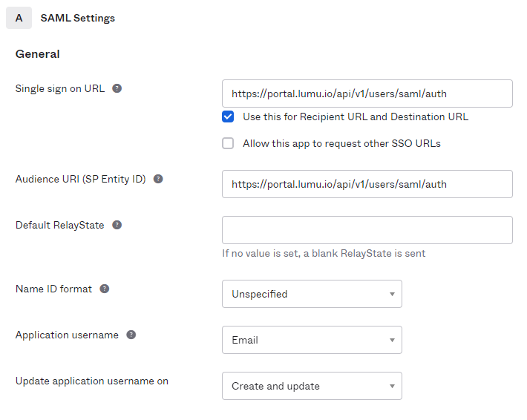
Task: Show help for Name ID format
Action: click(x=105, y=289)
